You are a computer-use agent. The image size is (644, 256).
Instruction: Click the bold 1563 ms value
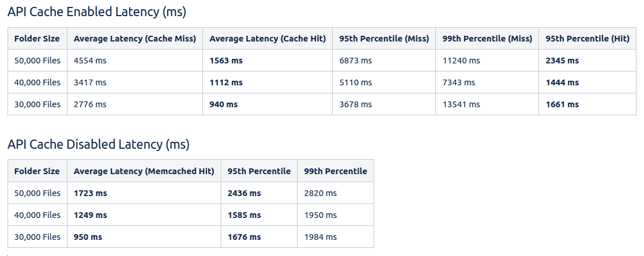coord(226,61)
